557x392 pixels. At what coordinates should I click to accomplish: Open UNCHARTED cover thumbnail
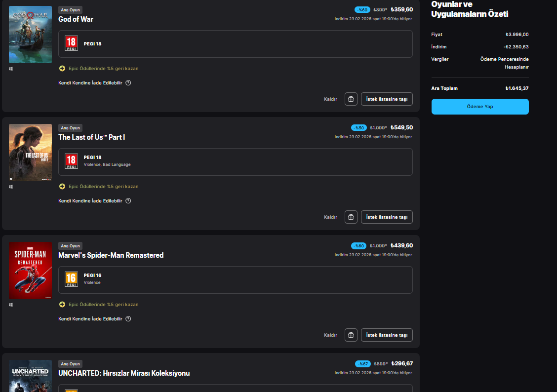coord(30,376)
